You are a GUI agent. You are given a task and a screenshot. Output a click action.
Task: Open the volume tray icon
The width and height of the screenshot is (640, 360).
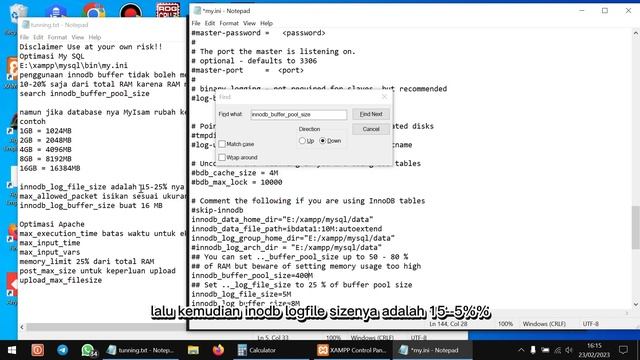[569, 350]
